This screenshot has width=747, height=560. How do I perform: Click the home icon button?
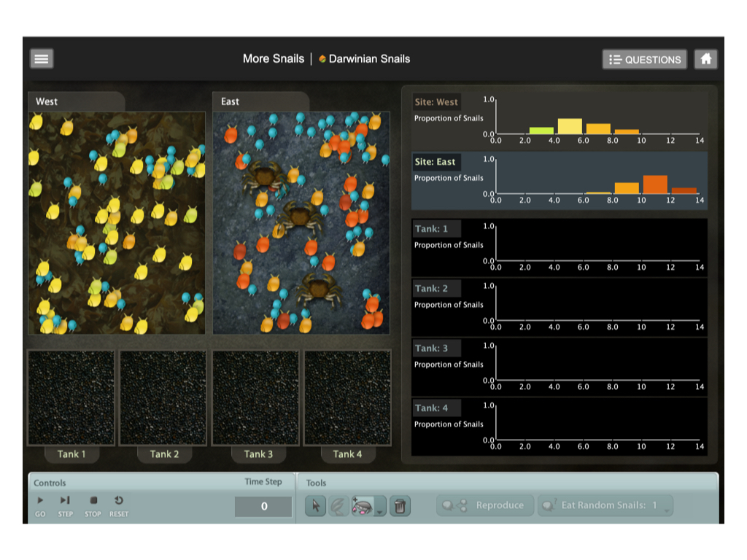[x=705, y=59]
